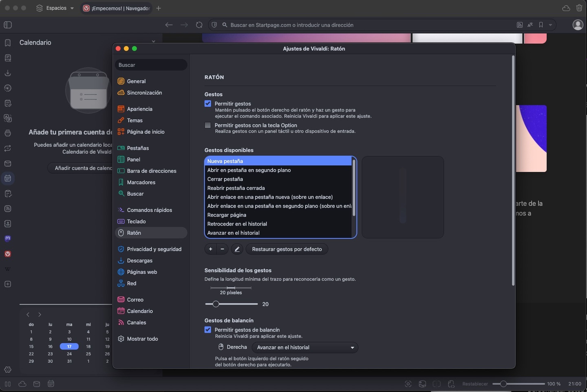Open the Tasks panel icon
The width and height of the screenshot is (587, 392).
tap(8, 194)
